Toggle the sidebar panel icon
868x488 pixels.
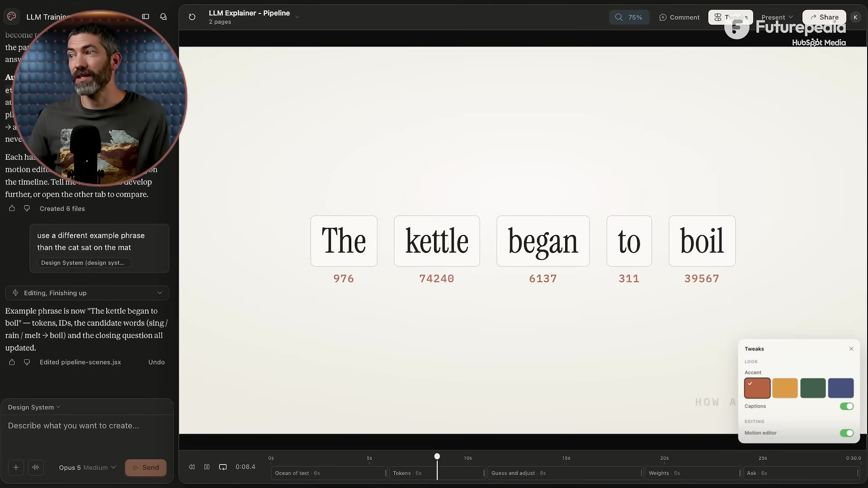click(x=146, y=17)
